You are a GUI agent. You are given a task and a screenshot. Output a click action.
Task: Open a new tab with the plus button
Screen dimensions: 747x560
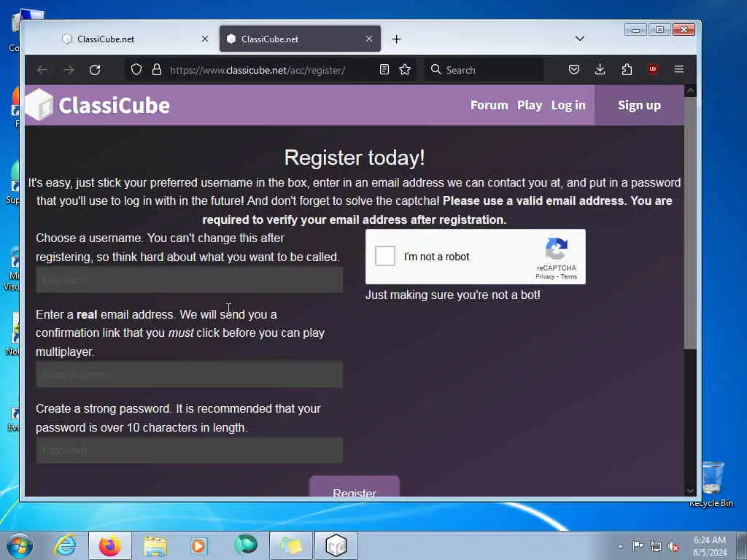click(x=396, y=39)
